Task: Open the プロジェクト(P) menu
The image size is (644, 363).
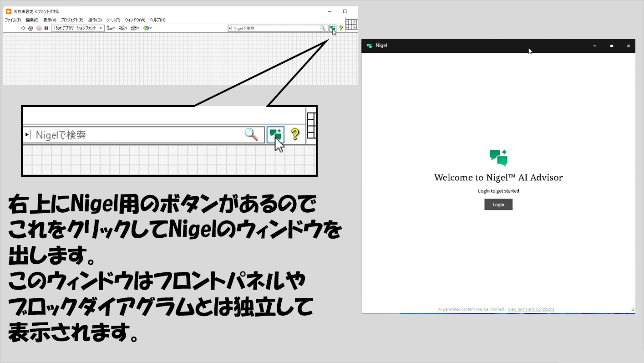Action: (x=72, y=20)
